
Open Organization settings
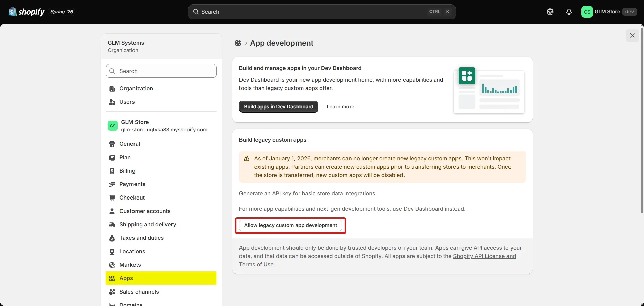pyautogui.click(x=161, y=89)
